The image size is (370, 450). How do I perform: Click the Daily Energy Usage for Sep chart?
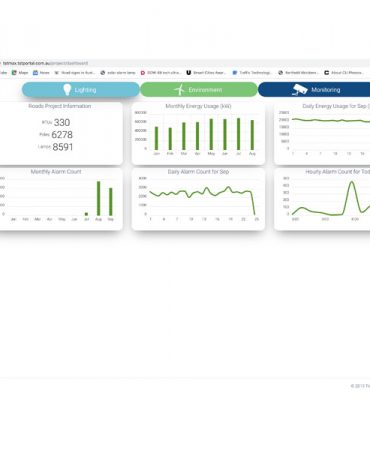pyautogui.click(x=322, y=133)
